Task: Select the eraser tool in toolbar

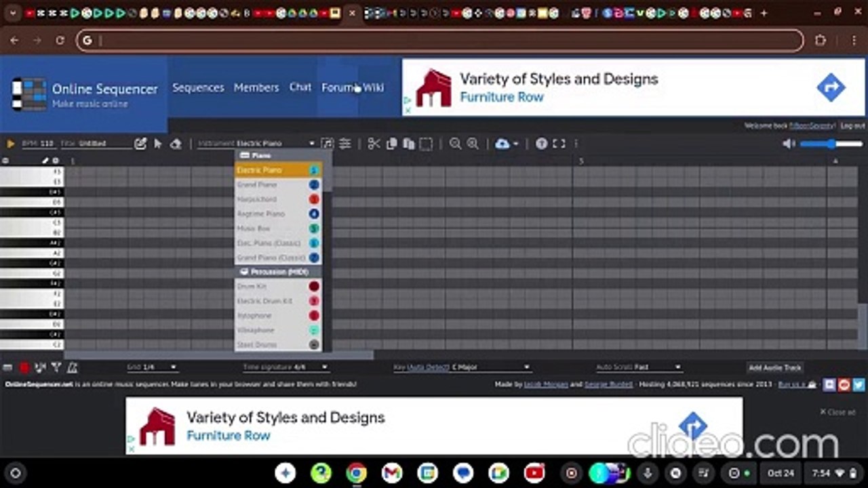Action: coord(176,144)
